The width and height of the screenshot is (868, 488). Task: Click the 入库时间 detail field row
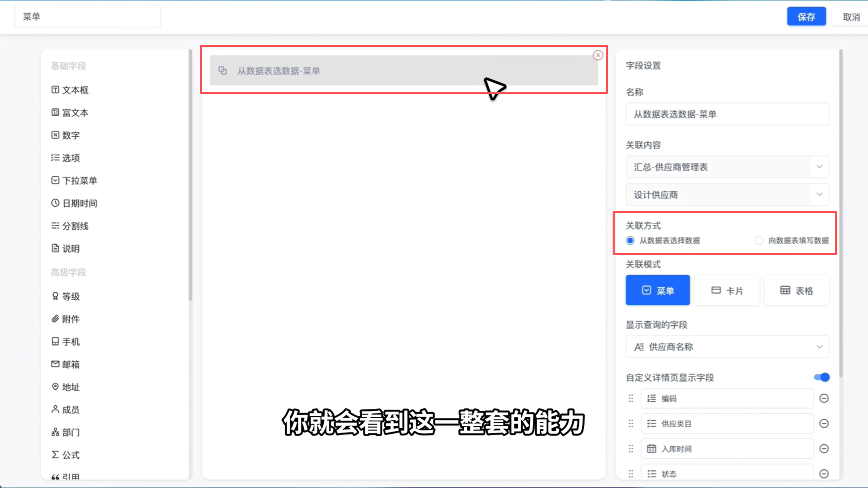coord(727,449)
